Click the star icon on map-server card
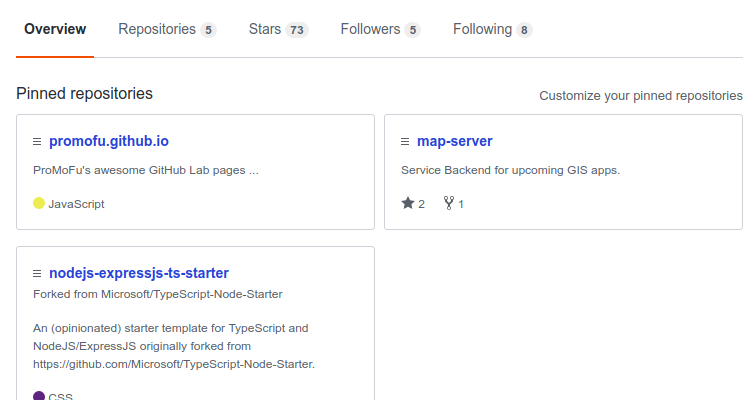 tap(408, 203)
